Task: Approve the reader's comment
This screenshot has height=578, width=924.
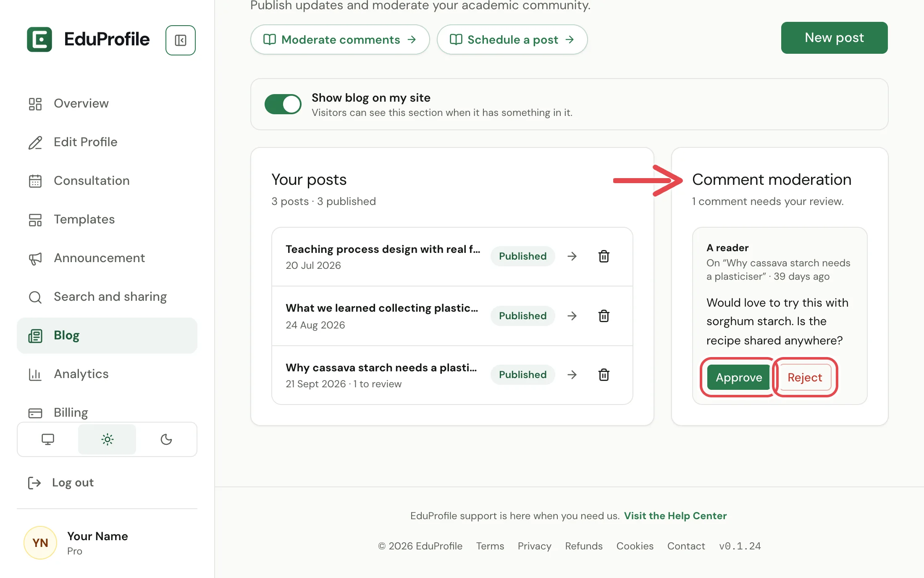Action: 738,377
